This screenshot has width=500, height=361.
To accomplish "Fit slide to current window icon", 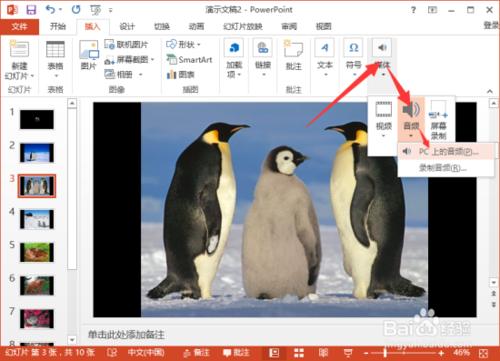I will (x=484, y=353).
